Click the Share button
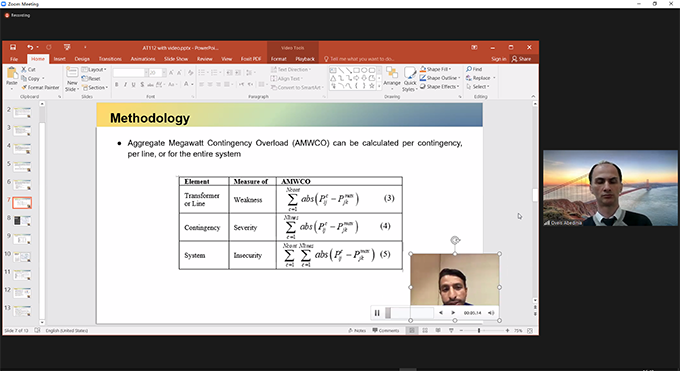 tap(521, 59)
